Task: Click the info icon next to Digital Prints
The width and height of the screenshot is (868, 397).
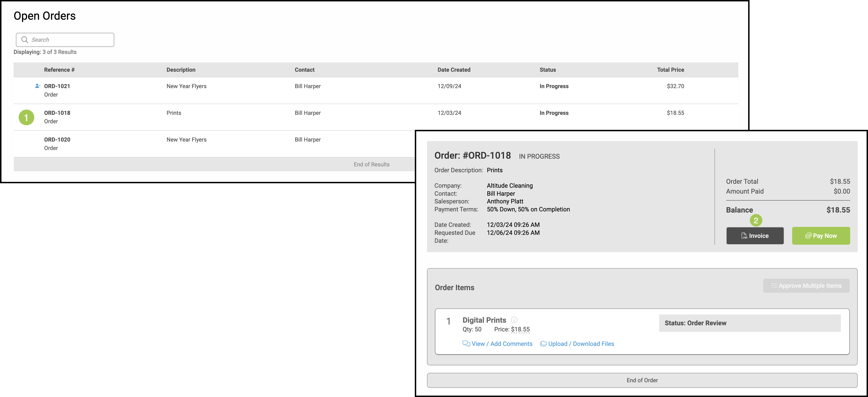Action: point(514,320)
